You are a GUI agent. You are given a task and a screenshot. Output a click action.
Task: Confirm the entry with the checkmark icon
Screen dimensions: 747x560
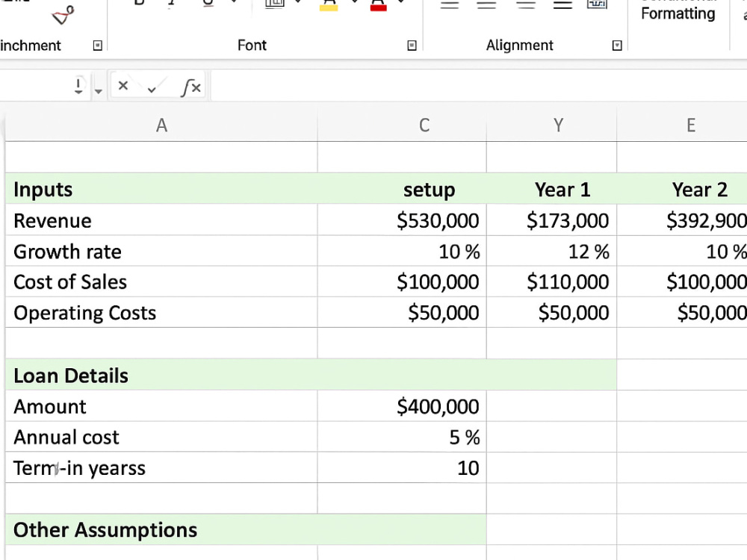pos(152,87)
